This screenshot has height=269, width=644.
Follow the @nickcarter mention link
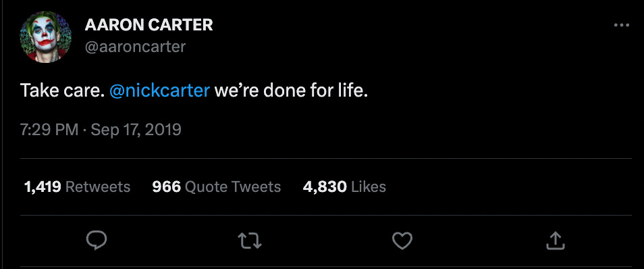(160, 91)
